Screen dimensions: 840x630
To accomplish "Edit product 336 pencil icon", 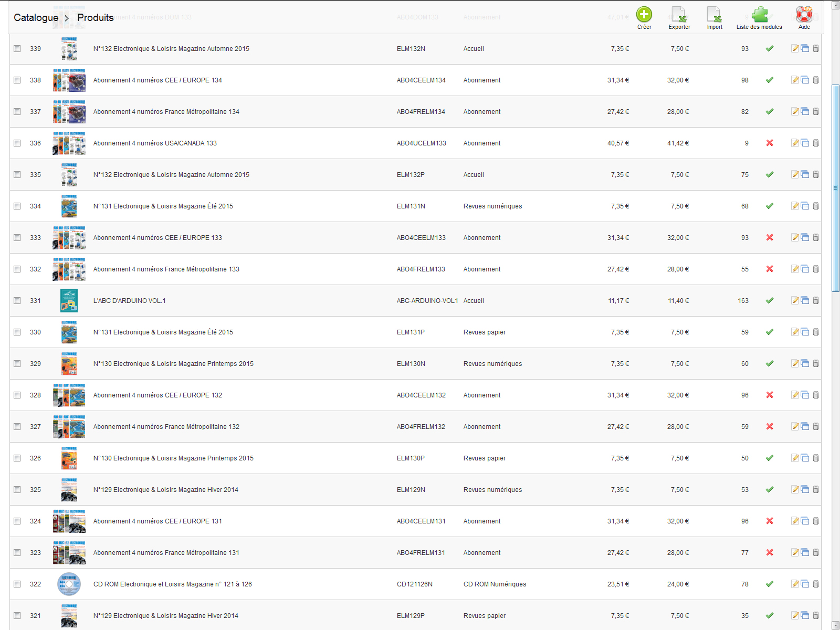I will tap(795, 143).
